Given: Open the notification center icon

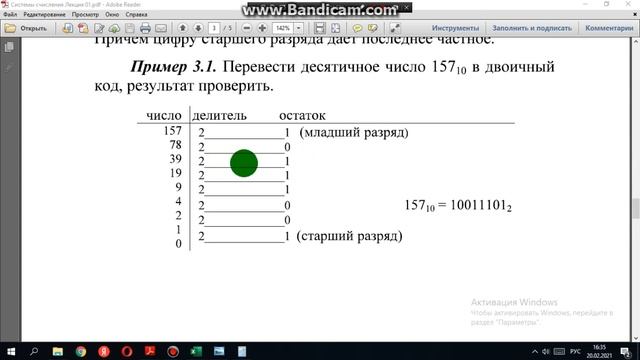Looking at the screenshot, I should (x=625, y=351).
